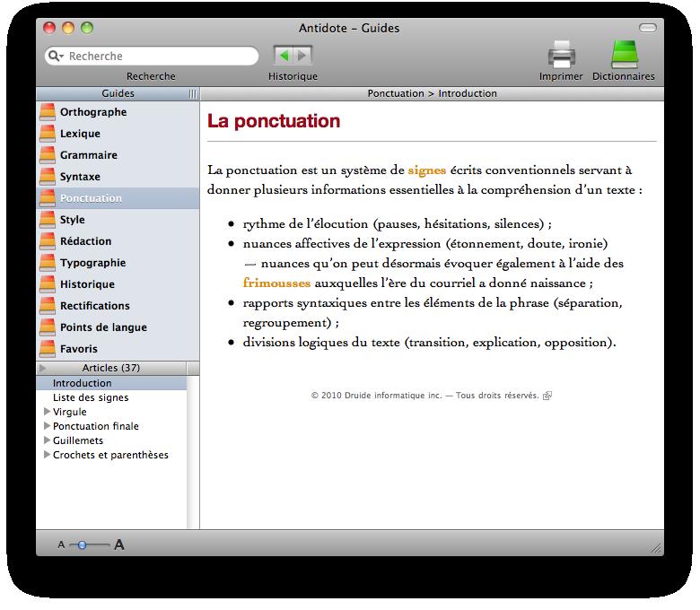Click the Imprimer printer icon
Viewport: 700px width, 610px height.
(561, 55)
